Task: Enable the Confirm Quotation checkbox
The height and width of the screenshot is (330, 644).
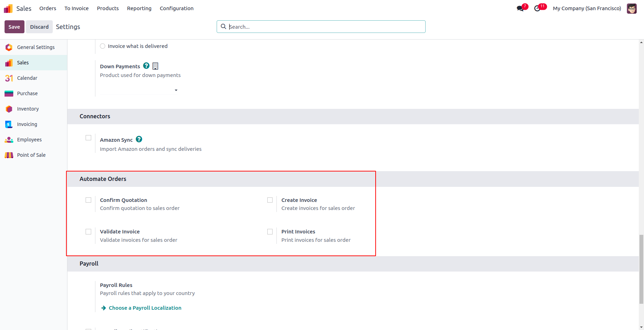Action: point(88,200)
